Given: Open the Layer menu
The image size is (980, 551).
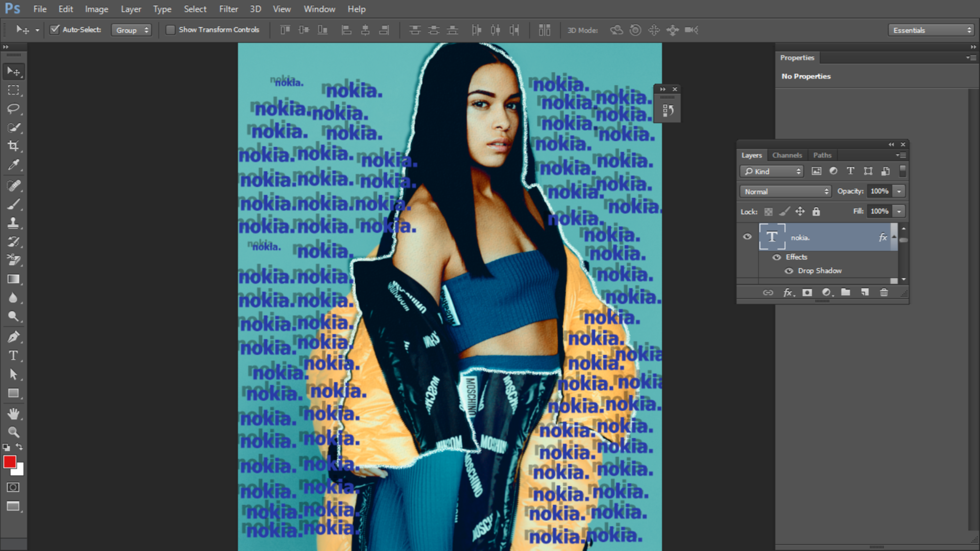Looking at the screenshot, I should (x=131, y=9).
